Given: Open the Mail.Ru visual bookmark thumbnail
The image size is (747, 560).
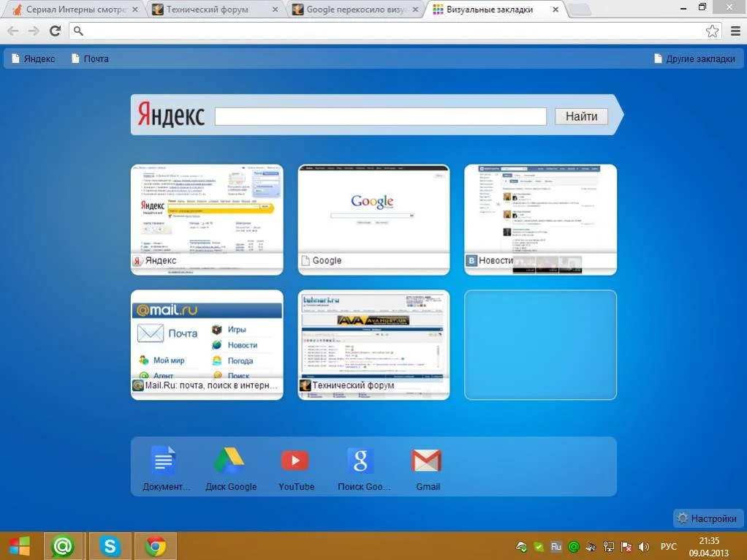Looking at the screenshot, I should point(207,344).
